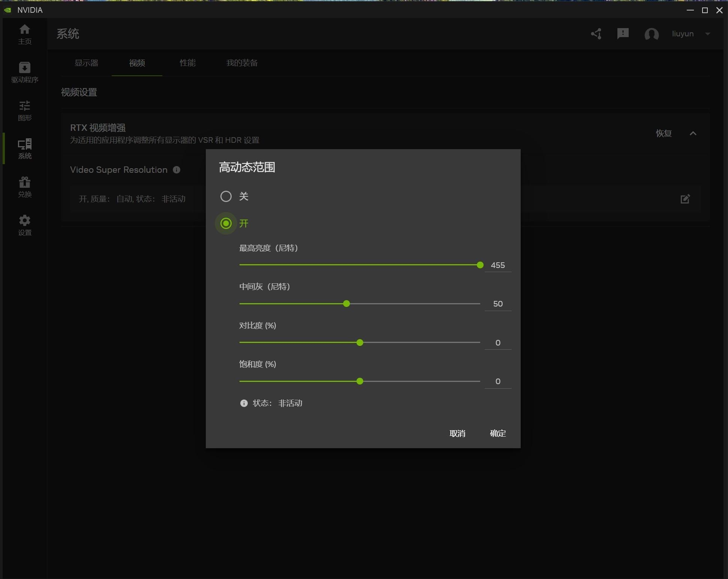Viewport: 728px width, 579px height.
Task: Click the 饱和度 value field showing 0
Action: [x=498, y=382]
